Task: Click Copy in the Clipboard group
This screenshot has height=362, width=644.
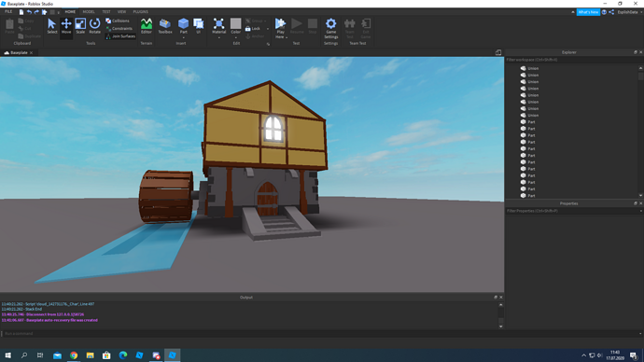Action: pos(26,21)
